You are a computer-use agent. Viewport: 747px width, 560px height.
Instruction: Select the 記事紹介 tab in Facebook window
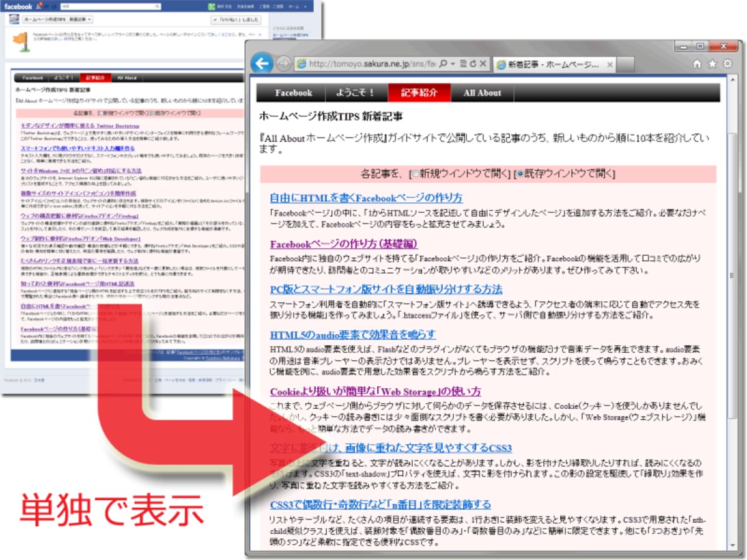click(x=95, y=78)
